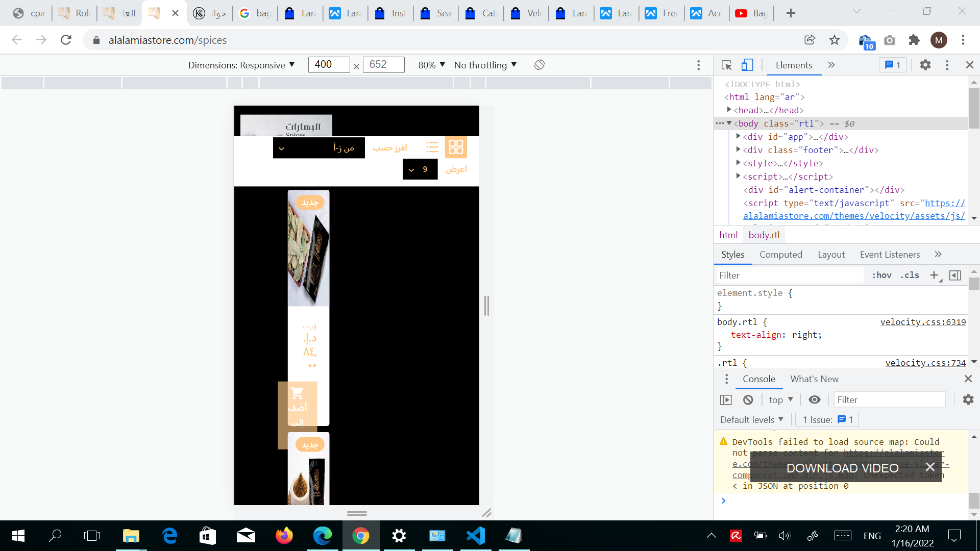Reload the alalamiastore page
Viewport: 980px width, 551px height.
(66, 40)
